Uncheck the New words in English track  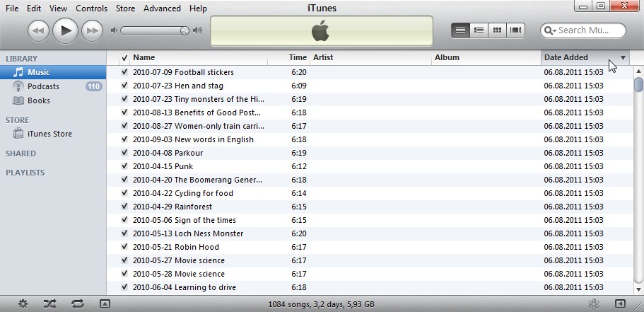point(124,139)
